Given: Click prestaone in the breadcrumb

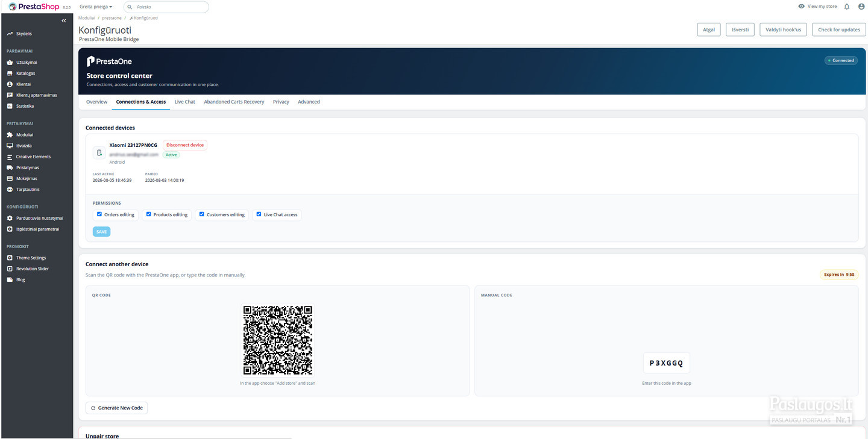Looking at the screenshot, I should coord(112,18).
